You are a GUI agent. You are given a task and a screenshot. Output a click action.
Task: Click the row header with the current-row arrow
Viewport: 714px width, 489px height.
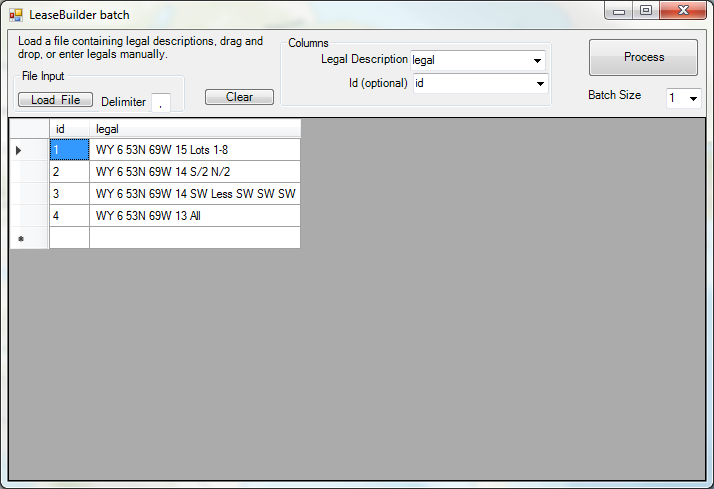point(29,150)
